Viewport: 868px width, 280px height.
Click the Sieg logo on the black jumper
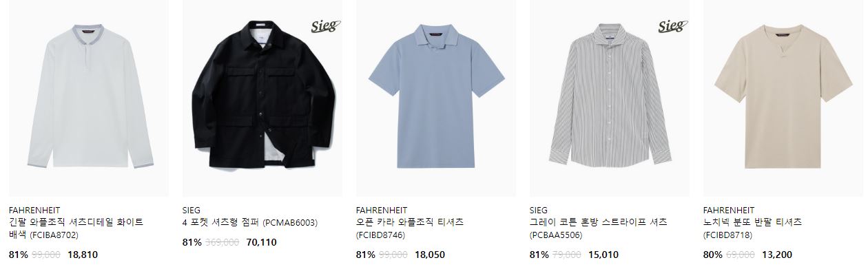(x=325, y=27)
